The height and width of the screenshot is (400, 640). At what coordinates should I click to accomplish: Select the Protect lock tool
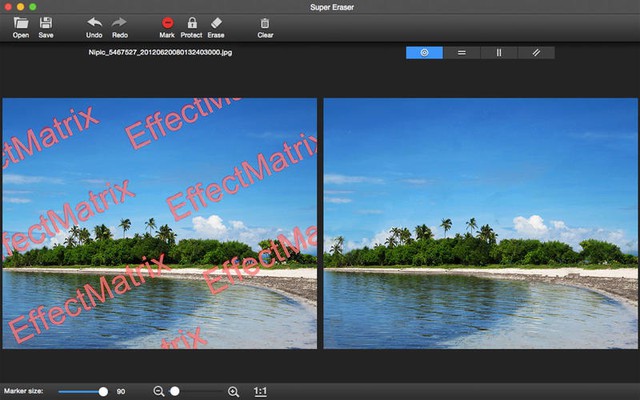(191, 23)
